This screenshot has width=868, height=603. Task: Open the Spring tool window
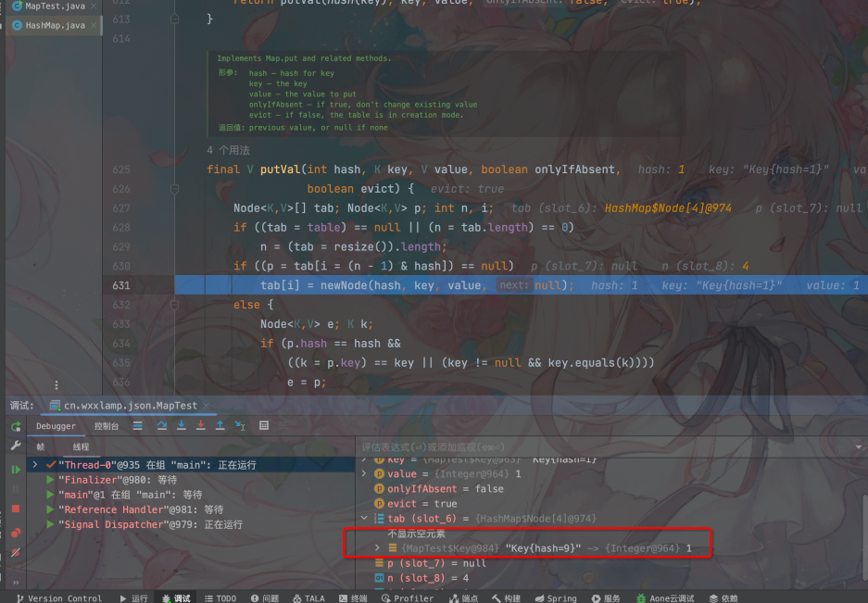coord(556,598)
